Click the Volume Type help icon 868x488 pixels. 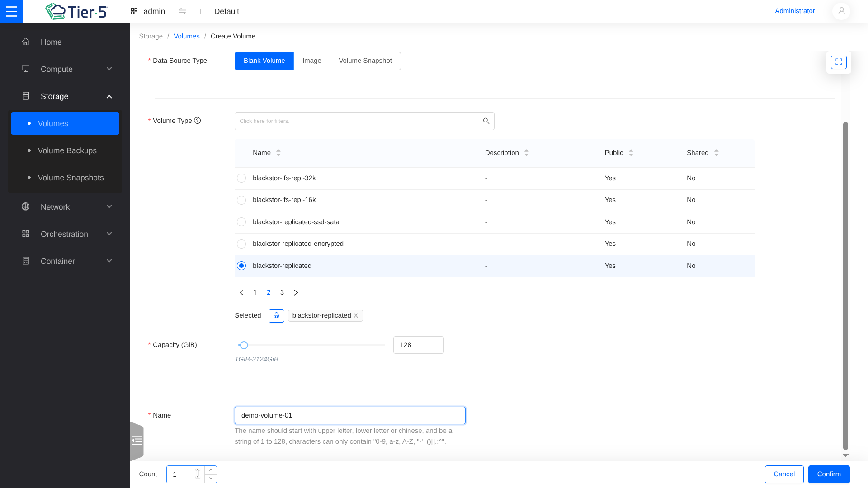tap(197, 121)
